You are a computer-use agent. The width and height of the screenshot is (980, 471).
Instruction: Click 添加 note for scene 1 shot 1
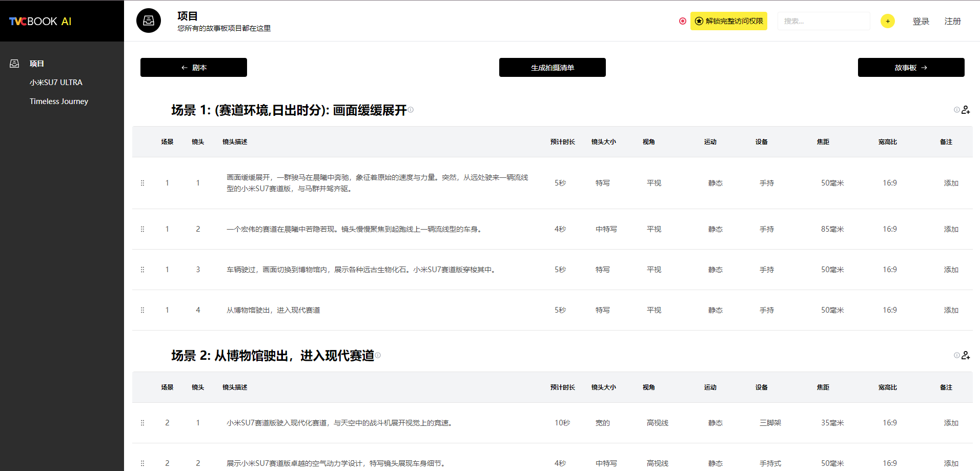[x=951, y=183]
